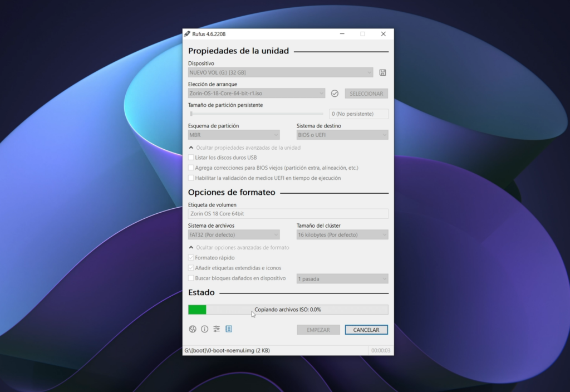This screenshot has height=392, width=570.
Task: Open Sistema de destino dropdown
Action: tap(342, 135)
